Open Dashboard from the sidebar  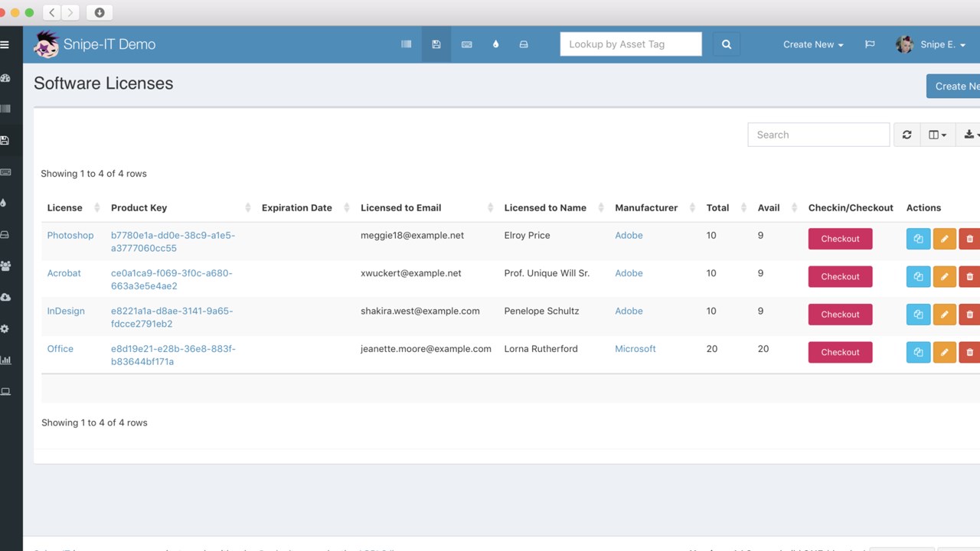pyautogui.click(x=5, y=78)
